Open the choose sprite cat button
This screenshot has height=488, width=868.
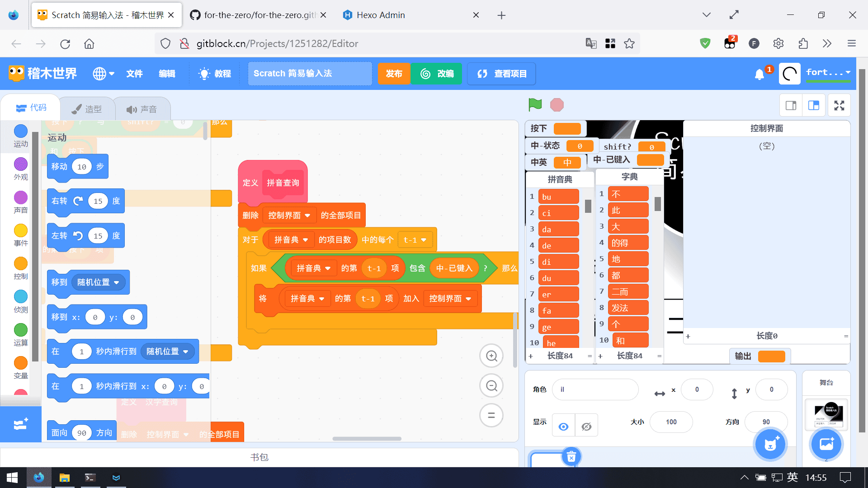[770, 445]
